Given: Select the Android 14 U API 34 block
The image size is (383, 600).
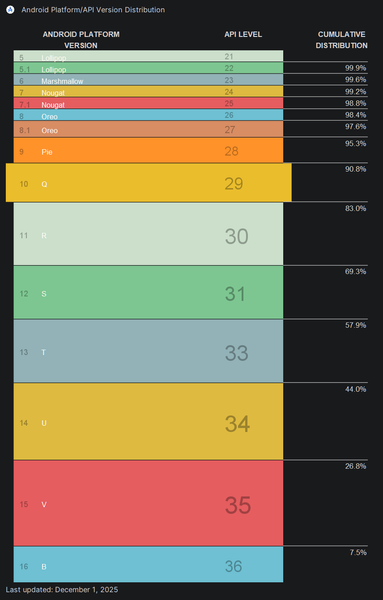Looking at the screenshot, I should coord(148,421).
